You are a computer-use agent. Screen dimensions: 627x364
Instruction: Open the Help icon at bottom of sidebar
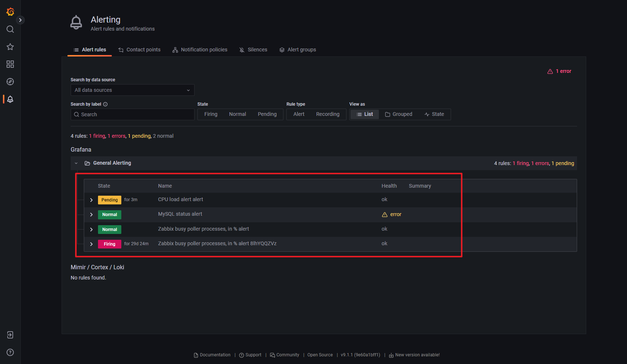(10, 352)
